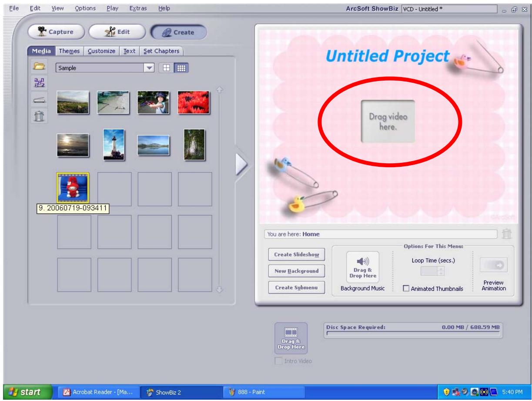Expand the Sample album dropdown

149,68
